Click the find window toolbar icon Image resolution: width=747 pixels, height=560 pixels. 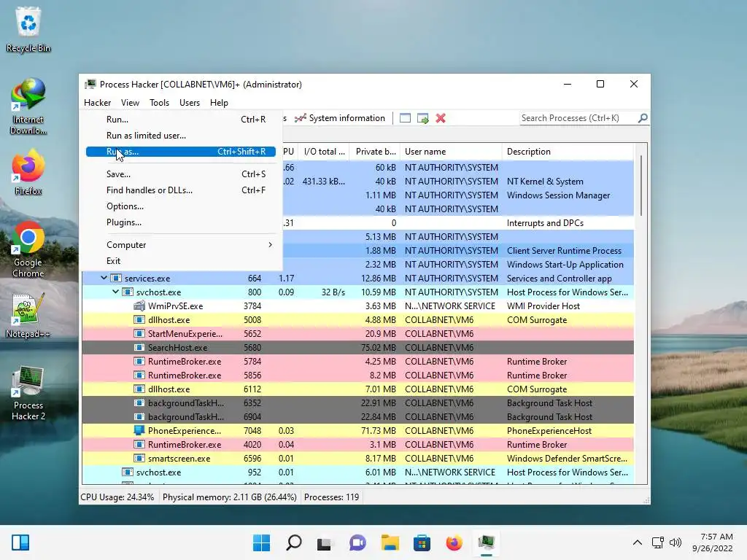click(x=405, y=118)
